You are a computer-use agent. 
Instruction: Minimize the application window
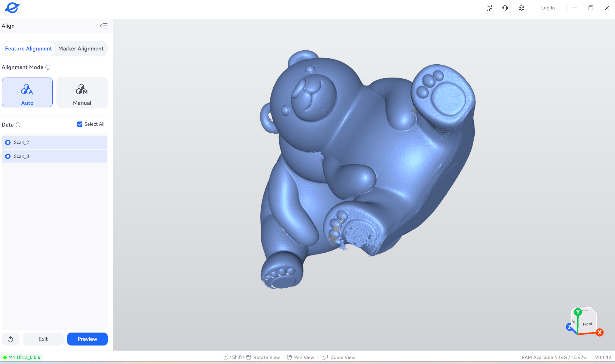pos(574,8)
